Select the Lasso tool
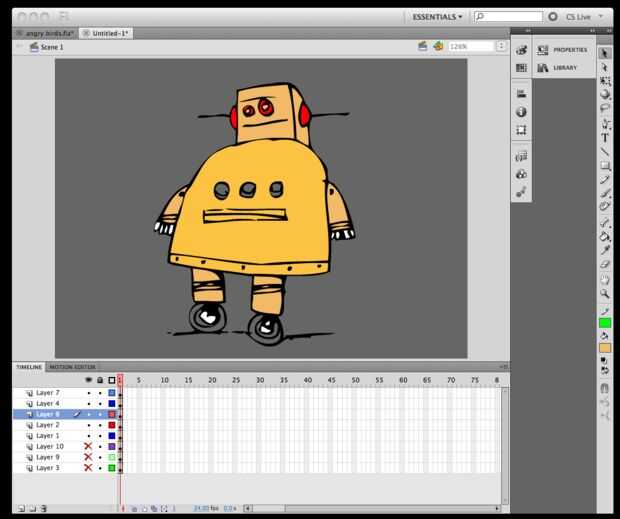 coord(605,108)
